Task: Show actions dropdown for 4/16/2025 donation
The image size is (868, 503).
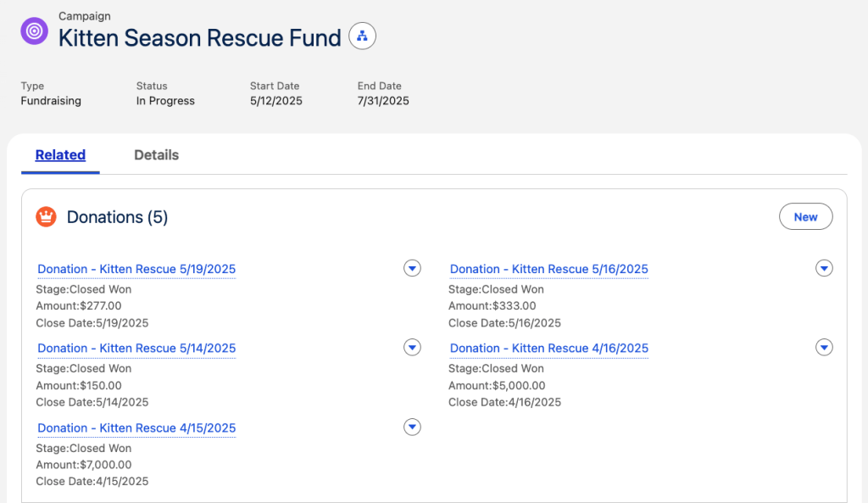Action: (x=824, y=347)
